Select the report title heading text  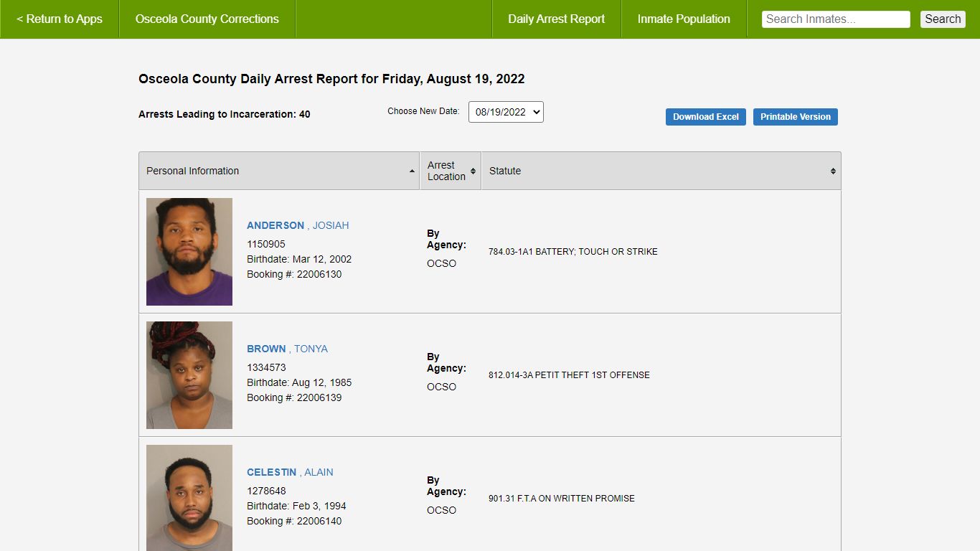click(x=331, y=79)
